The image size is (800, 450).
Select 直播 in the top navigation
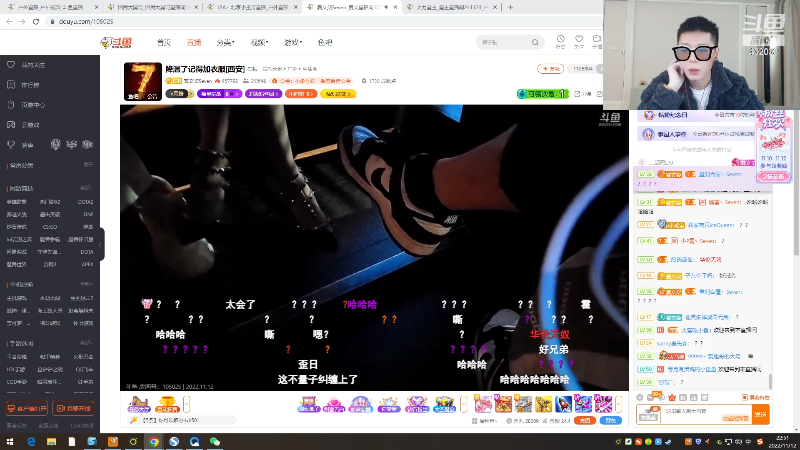point(194,42)
